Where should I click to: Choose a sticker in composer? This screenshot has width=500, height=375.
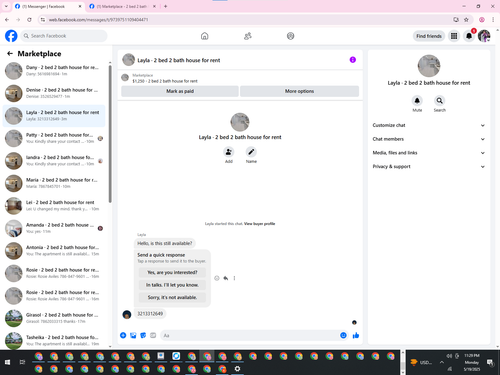click(x=143, y=335)
